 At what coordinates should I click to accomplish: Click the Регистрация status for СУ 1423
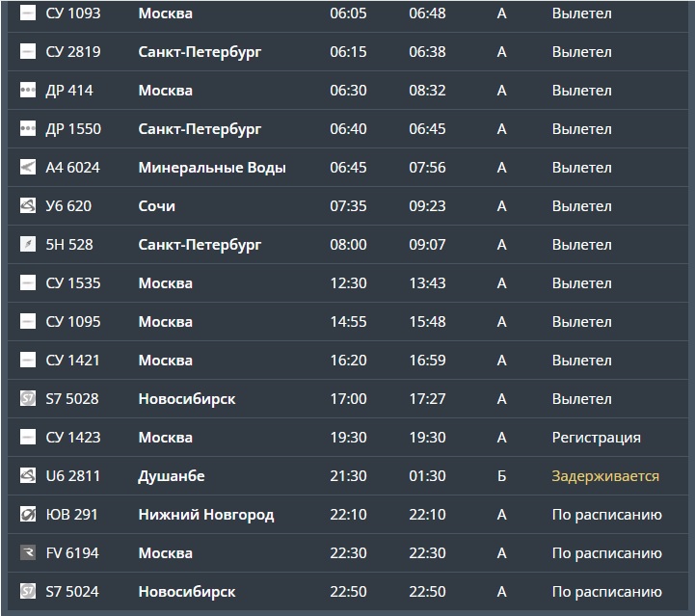[596, 438]
